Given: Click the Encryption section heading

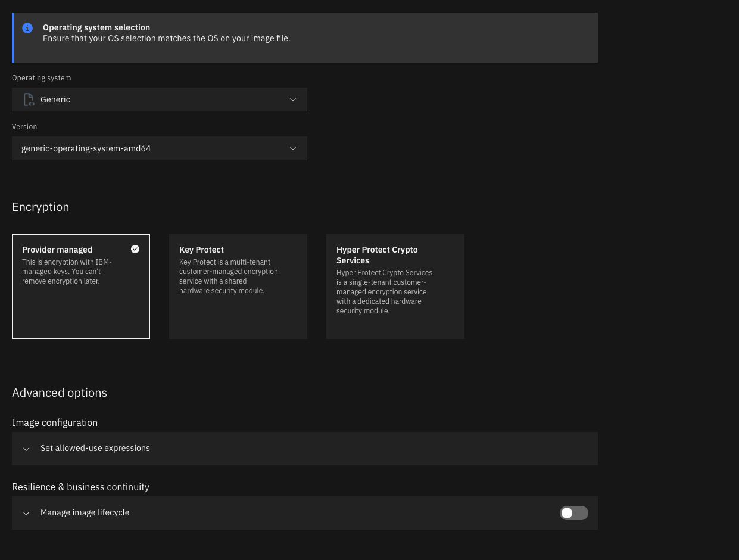Looking at the screenshot, I should coord(40,207).
